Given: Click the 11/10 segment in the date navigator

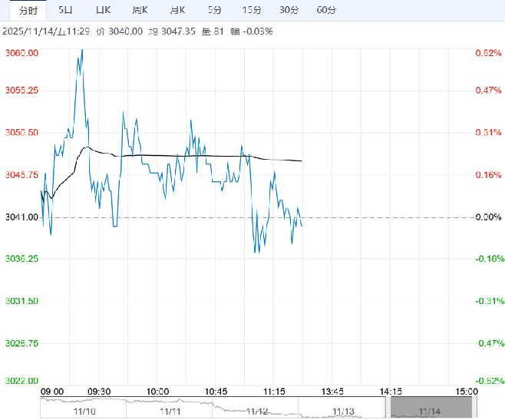Looking at the screenshot, I should (81, 411).
